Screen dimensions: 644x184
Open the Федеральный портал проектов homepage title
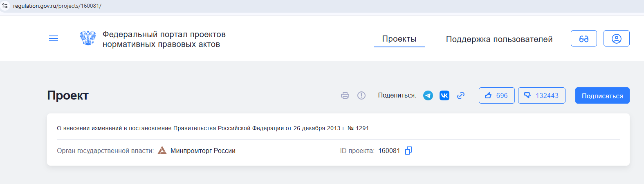(164, 39)
